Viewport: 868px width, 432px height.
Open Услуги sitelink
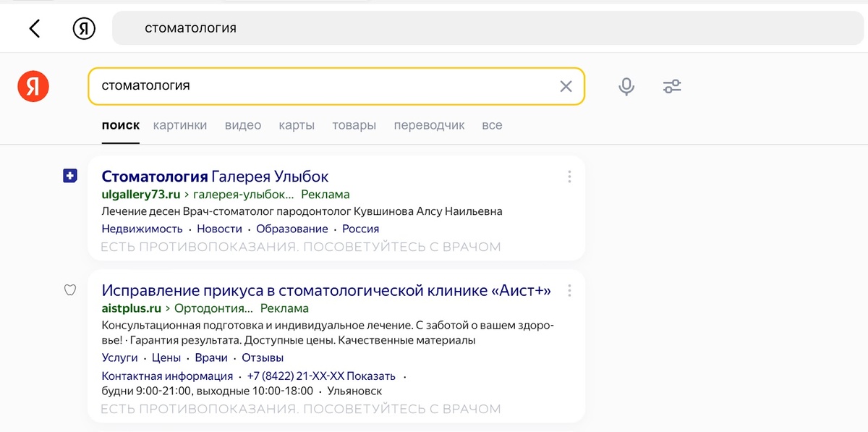(119, 357)
